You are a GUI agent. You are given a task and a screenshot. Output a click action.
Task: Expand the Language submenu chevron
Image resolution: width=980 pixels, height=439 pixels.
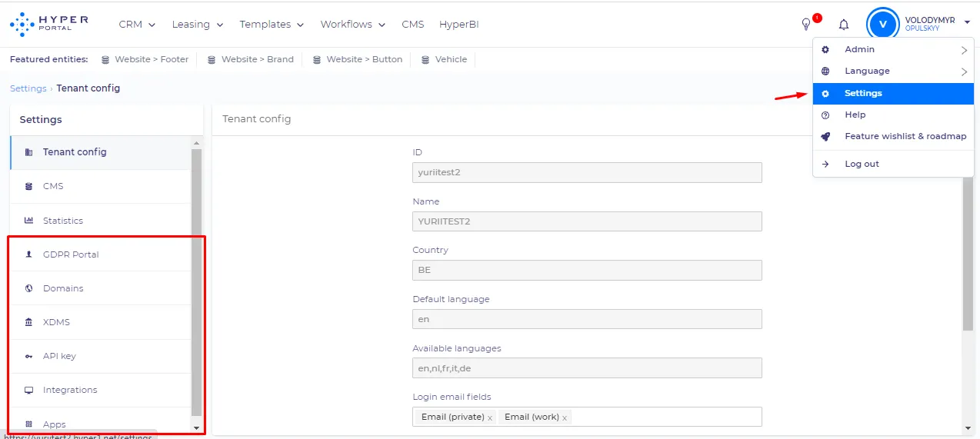[964, 72]
